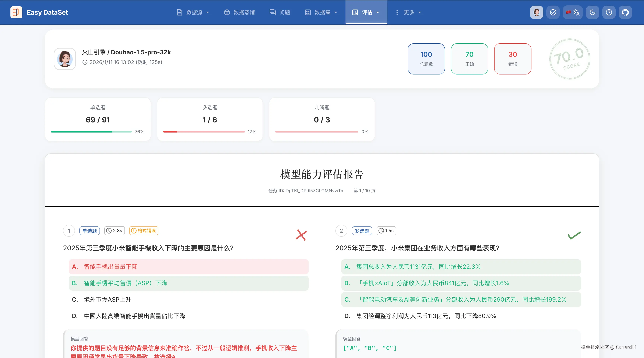
Task: Open the 评估 tab
Action: pos(366,12)
